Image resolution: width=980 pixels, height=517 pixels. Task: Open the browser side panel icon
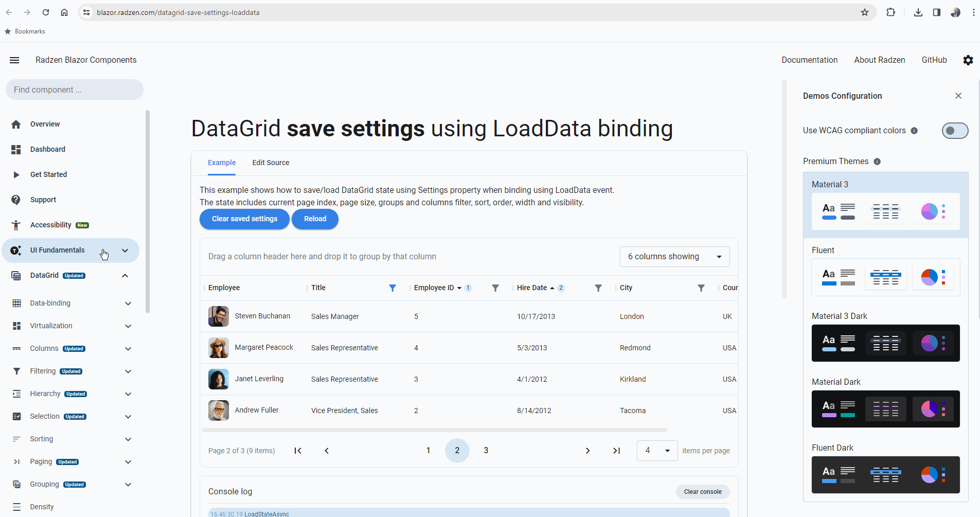pos(937,12)
